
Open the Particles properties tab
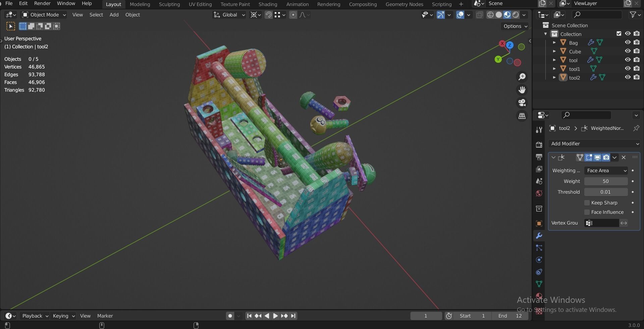(539, 248)
